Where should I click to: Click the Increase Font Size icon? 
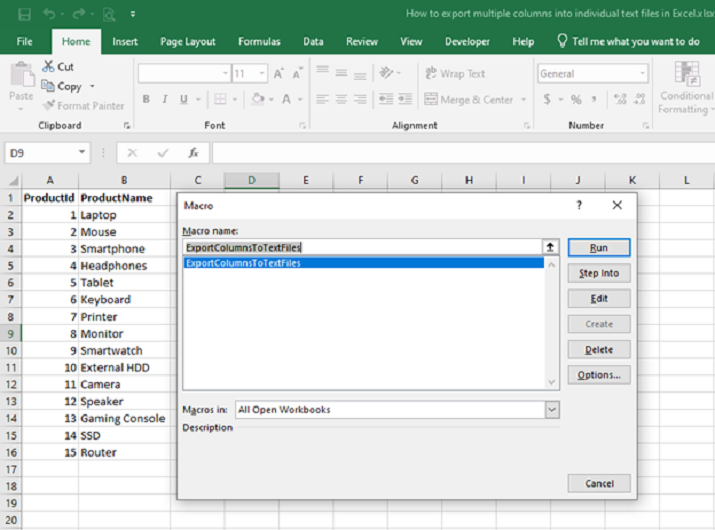click(280, 73)
